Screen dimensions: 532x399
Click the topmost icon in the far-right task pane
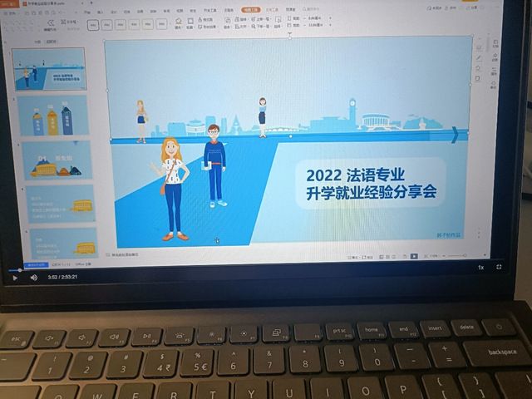(495, 42)
